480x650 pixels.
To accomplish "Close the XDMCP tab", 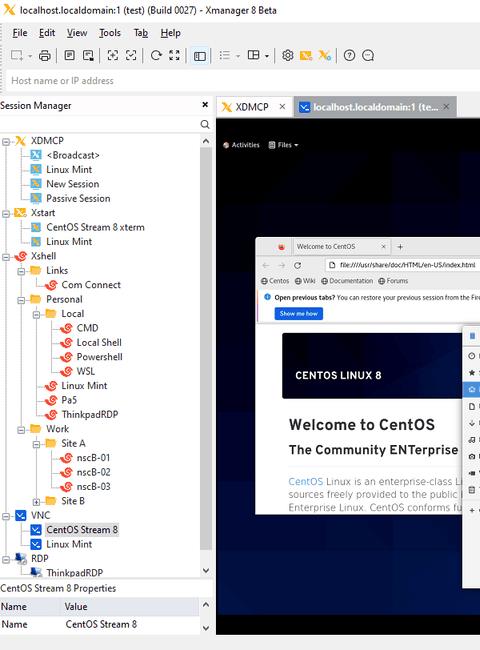I will point(282,107).
